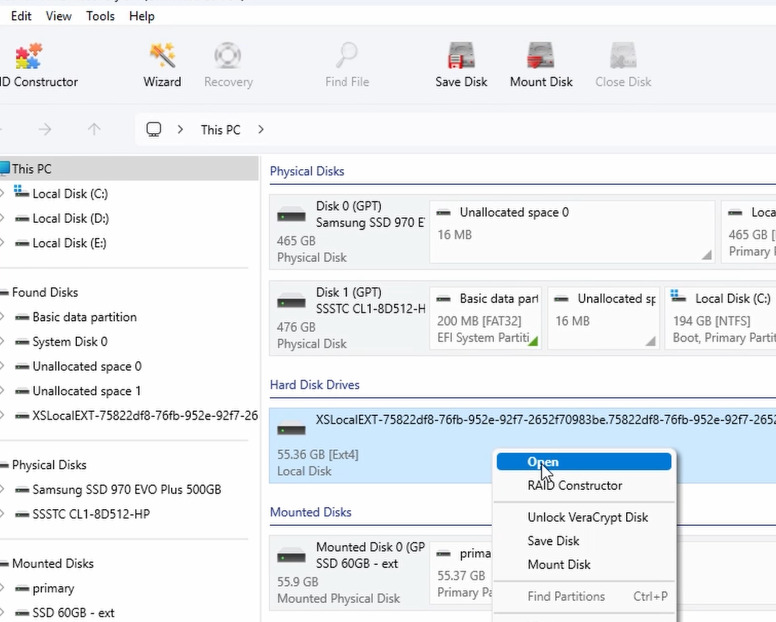Choose Unlock VeraCrypt Disk in context menu

584,517
